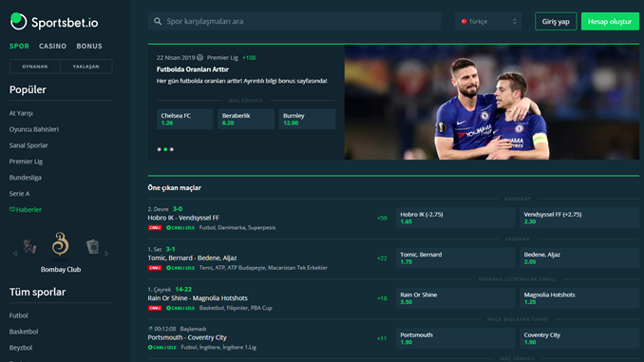Viewport: 644px width, 362px height.
Task: Click CANLI badge for Rain Or Shine match
Action: click(155, 308)
